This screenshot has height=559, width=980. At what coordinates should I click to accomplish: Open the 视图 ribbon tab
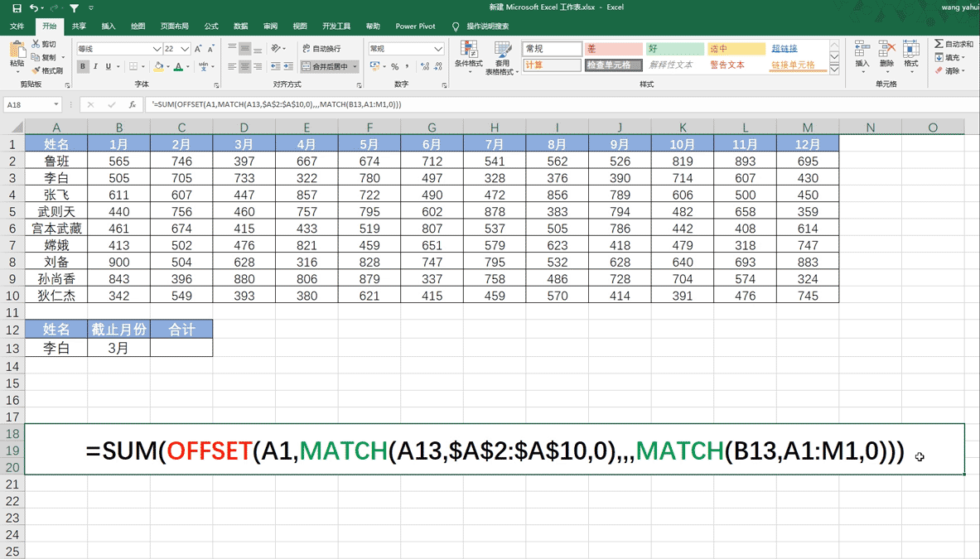coord(301,26)
